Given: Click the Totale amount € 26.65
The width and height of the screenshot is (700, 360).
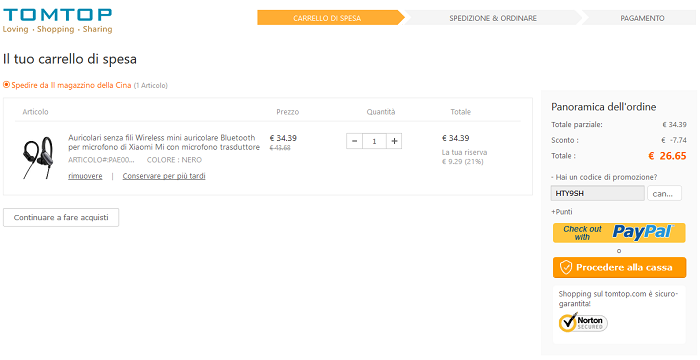Looking at the screenshot, I should 667,156.
